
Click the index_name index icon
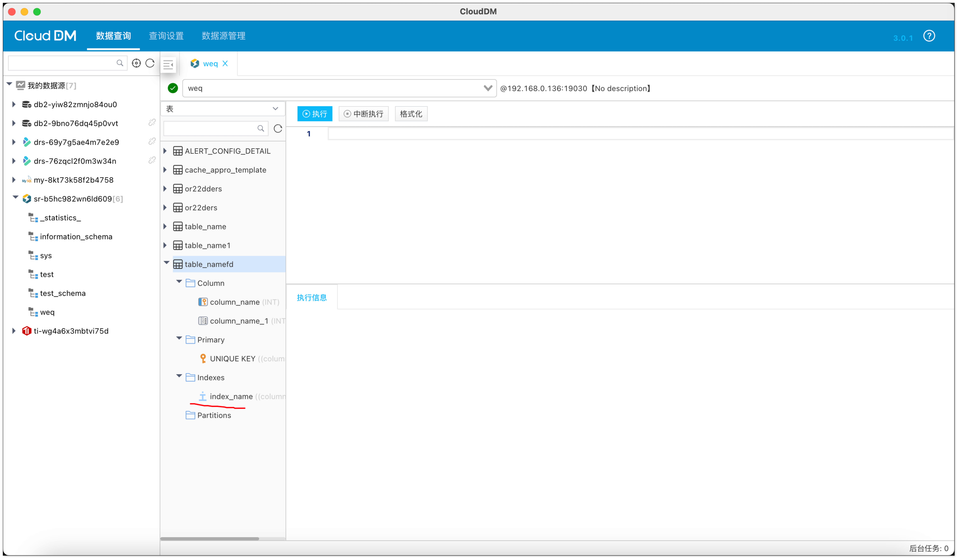pos(202,396)
